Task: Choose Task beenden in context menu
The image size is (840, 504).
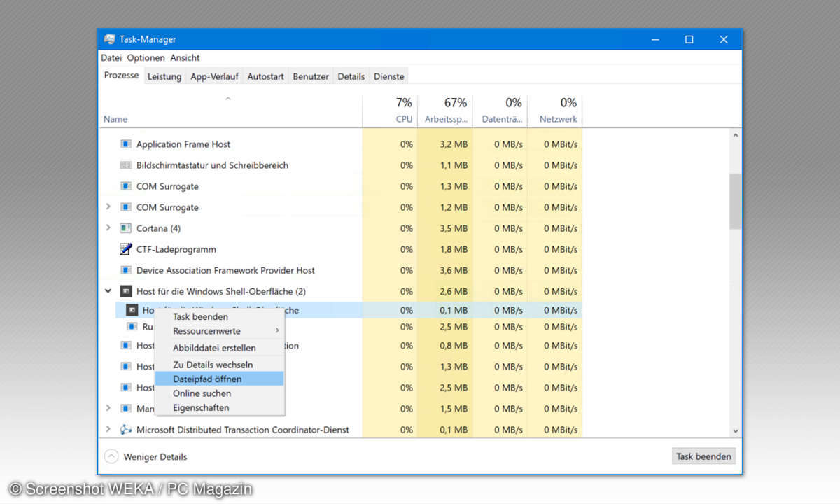Action: coord(219,316)
